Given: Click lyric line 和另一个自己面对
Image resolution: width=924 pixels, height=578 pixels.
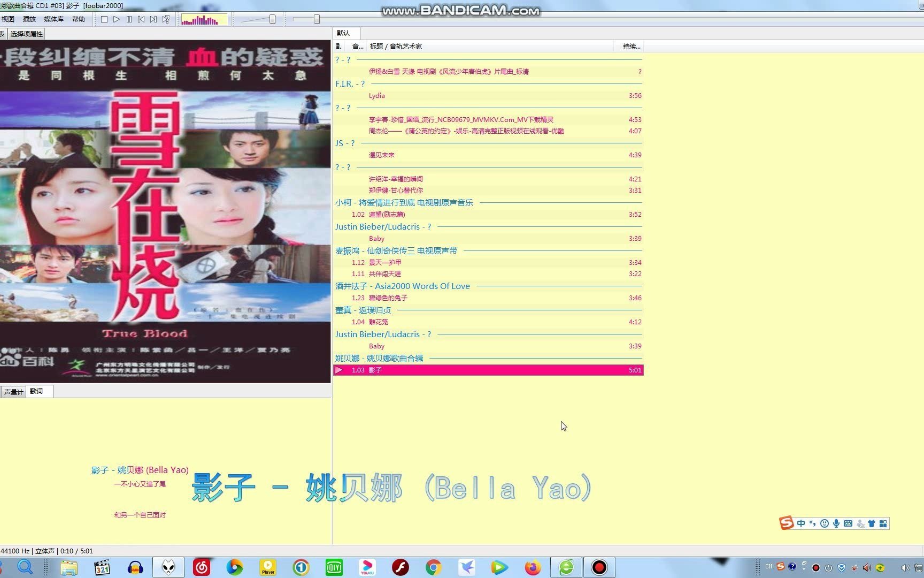Looking at the screenshot, I should coord(140,515).
